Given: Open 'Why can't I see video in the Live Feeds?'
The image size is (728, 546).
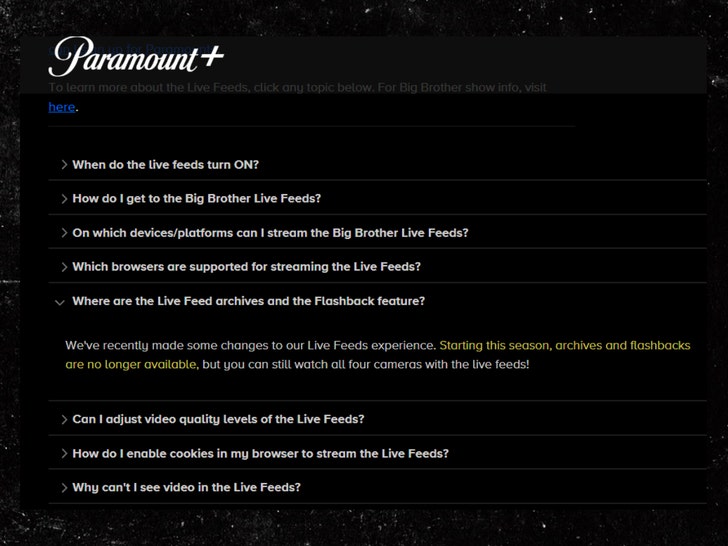Looking at the screenshot, I should tap(186, 487).
